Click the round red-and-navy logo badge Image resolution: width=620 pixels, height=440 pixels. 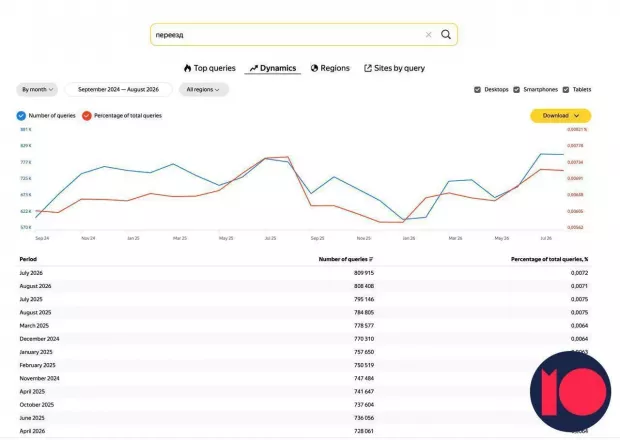(x=570, y=391)
